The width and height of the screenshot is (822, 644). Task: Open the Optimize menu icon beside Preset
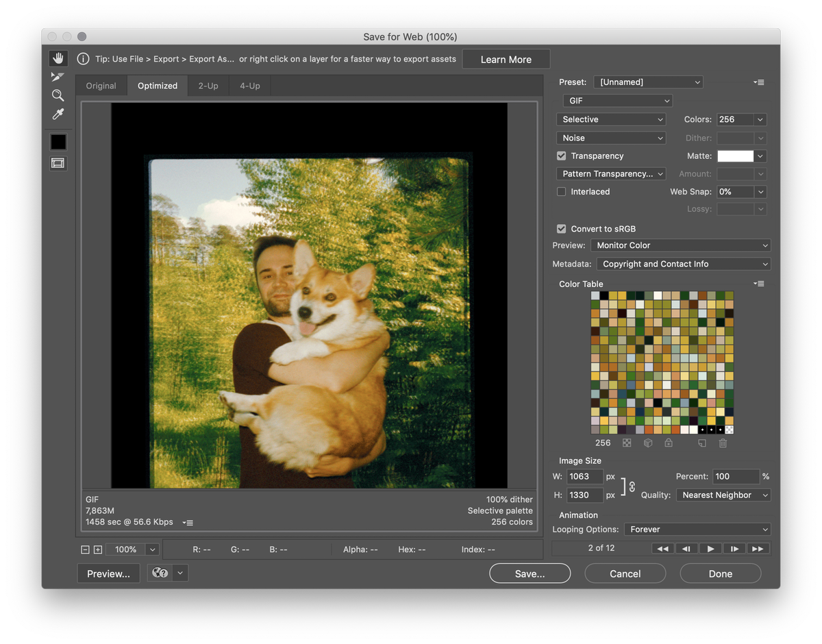(x=758, y=82)
